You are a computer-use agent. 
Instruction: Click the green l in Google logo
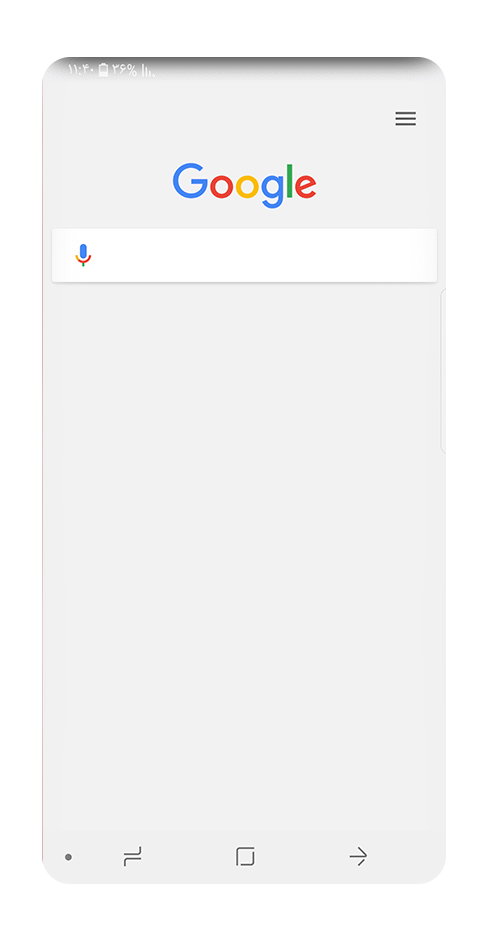(290, 180)
